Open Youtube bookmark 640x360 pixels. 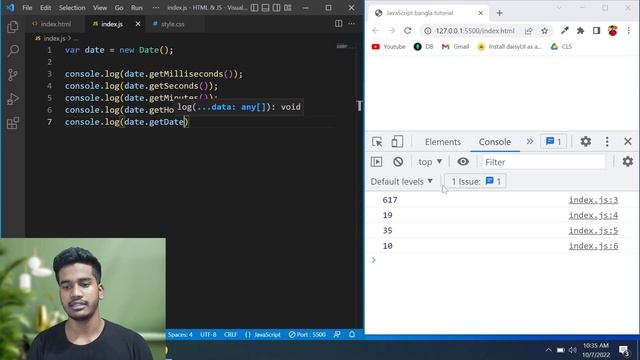click(x=389, y=47)
